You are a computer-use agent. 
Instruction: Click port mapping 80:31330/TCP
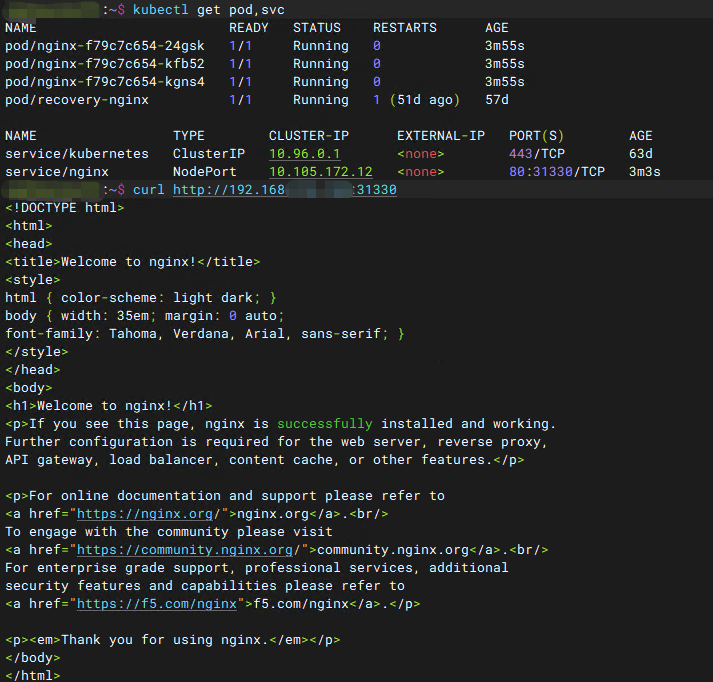coord(557,172)
